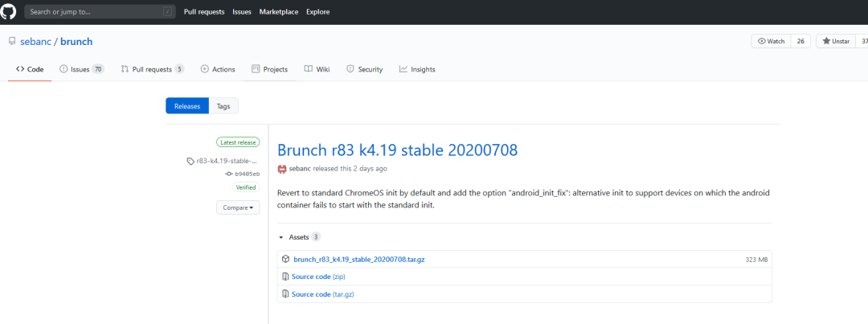Click sebanc author avatar icon
The image size is (868, 324).
pyautogui.click(x=282, y=168)
